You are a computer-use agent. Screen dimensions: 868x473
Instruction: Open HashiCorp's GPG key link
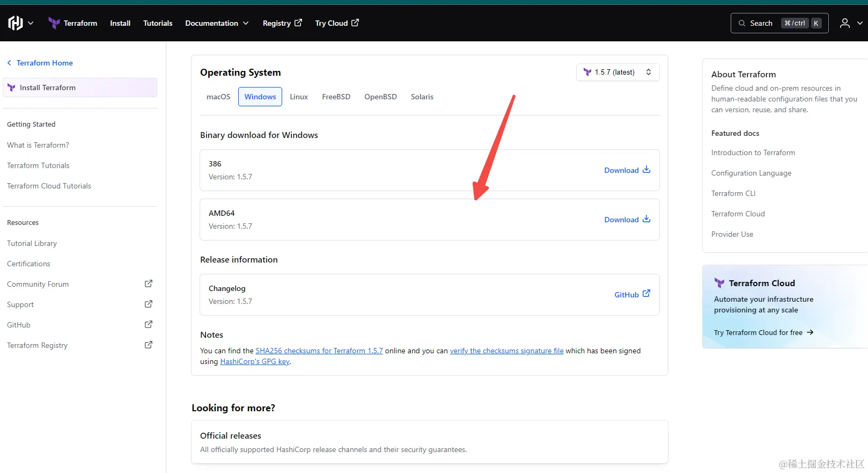pos(255,361)
